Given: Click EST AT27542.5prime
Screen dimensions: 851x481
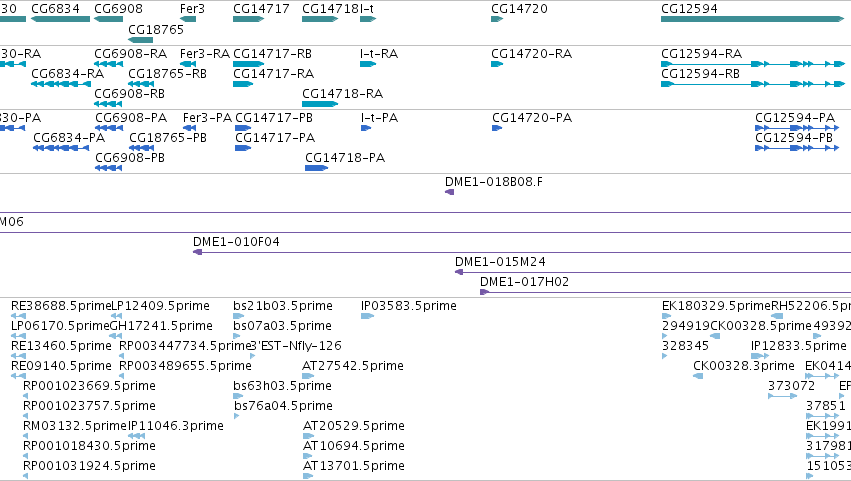Looking at the screenshot, I should (x=353, y=366).
